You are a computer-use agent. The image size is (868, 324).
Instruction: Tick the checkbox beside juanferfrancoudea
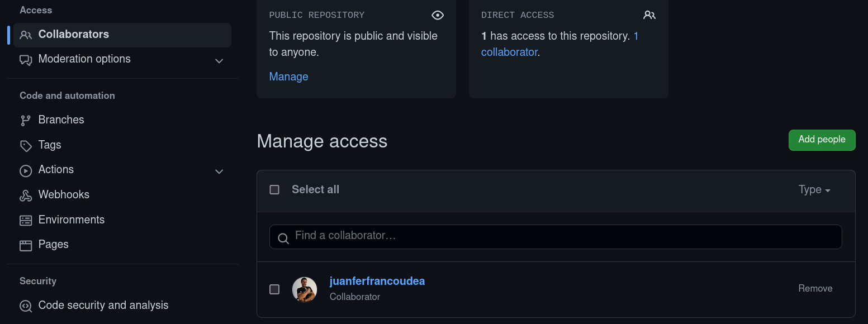274,289
